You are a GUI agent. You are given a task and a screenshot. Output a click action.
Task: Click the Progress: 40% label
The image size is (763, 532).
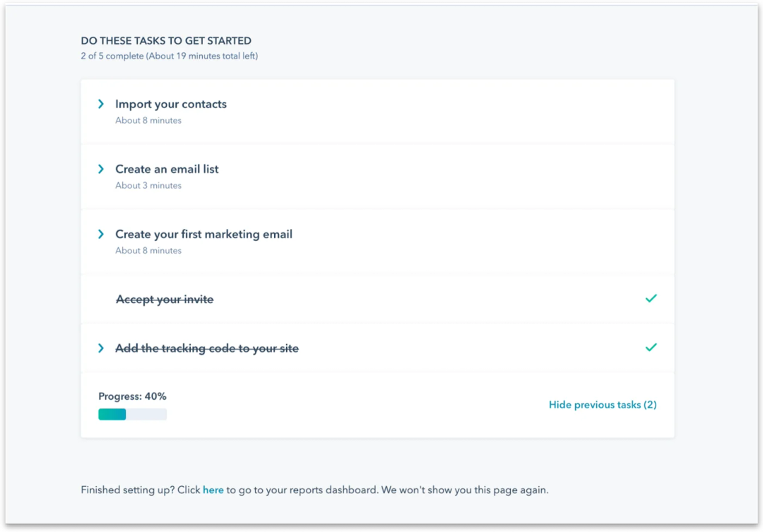pos(132,396)
